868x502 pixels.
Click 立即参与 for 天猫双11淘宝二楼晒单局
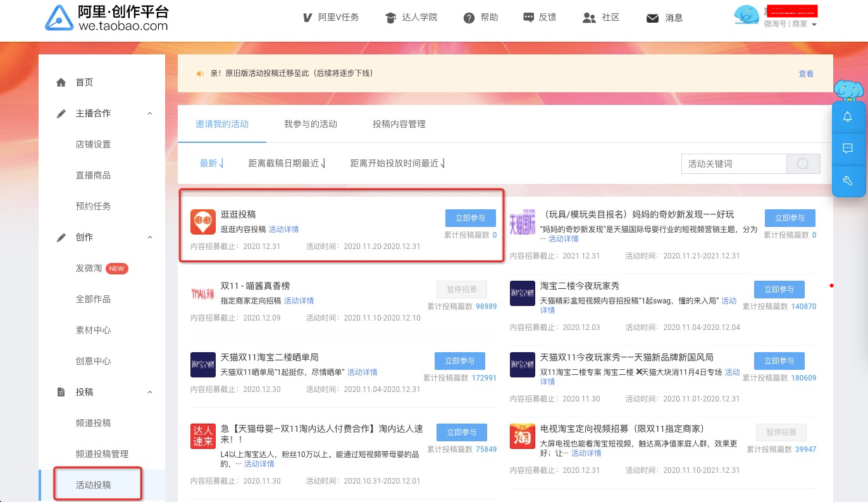[x=460, y=361]
